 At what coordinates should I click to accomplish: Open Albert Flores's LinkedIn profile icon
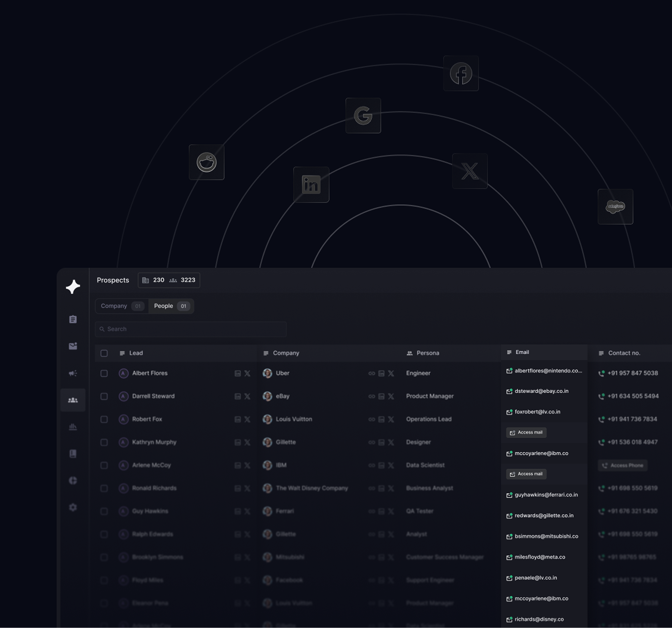tap(238, 374)
